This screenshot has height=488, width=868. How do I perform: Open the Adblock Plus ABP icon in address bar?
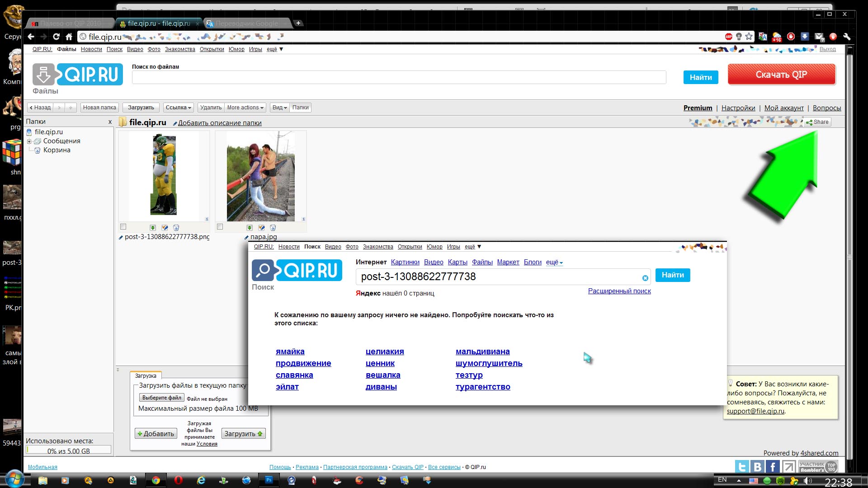728,37
